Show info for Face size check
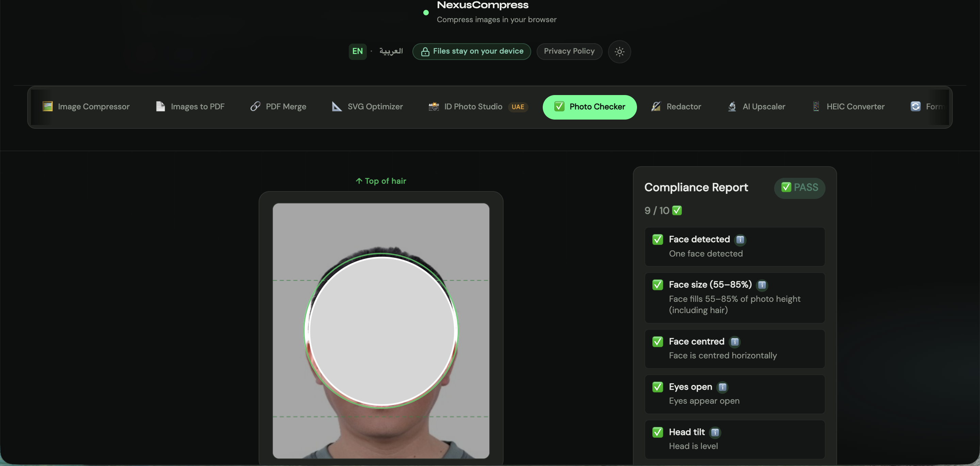 pyautogui.click(x=762, y=285)
